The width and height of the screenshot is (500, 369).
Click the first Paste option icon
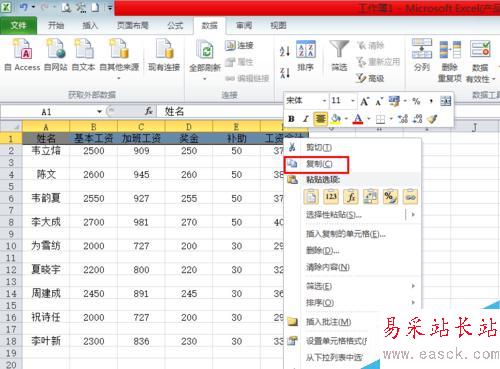pos(311,197)
